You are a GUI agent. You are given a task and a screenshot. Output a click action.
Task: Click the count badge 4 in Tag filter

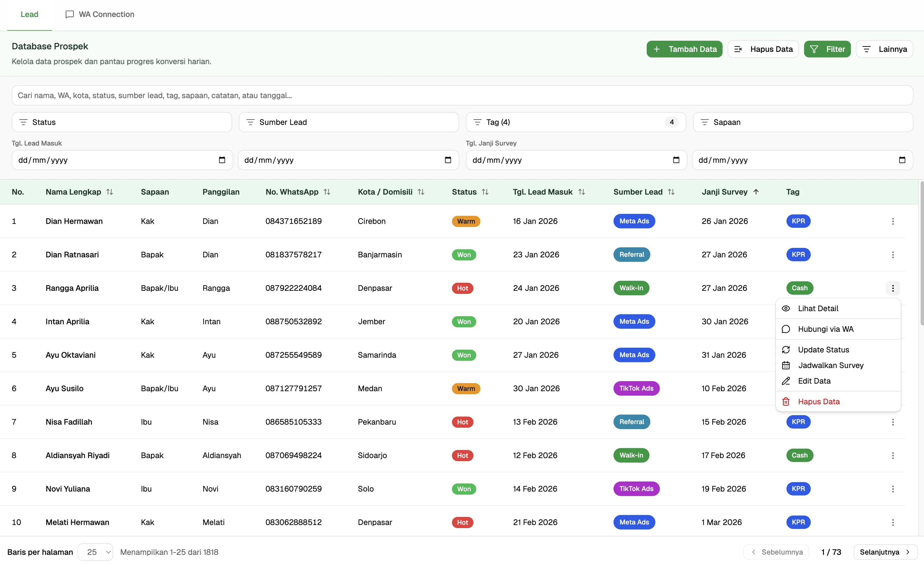click(671, 122)
